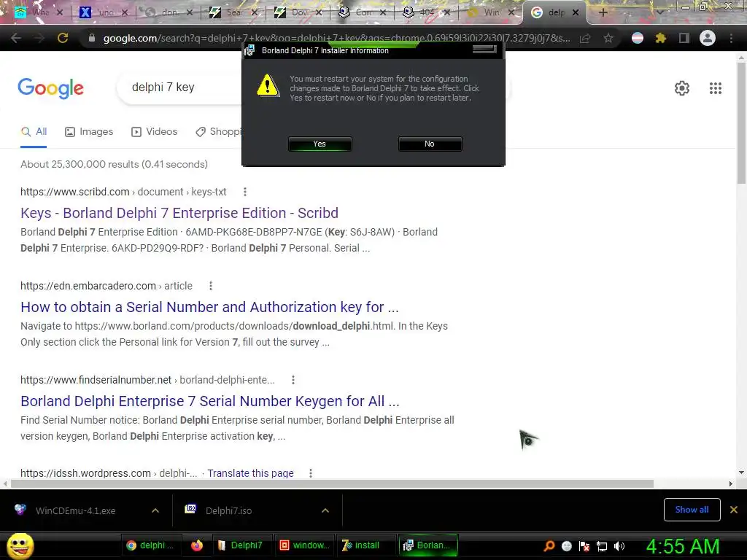Switch to the 'install' taskbar item
This screenshot has height=560, width=747.
366,545
